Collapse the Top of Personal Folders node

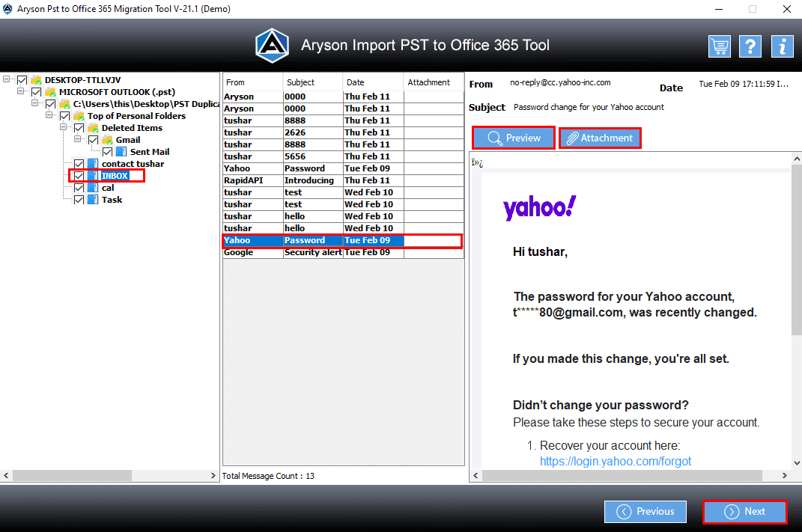pos(49,115)
